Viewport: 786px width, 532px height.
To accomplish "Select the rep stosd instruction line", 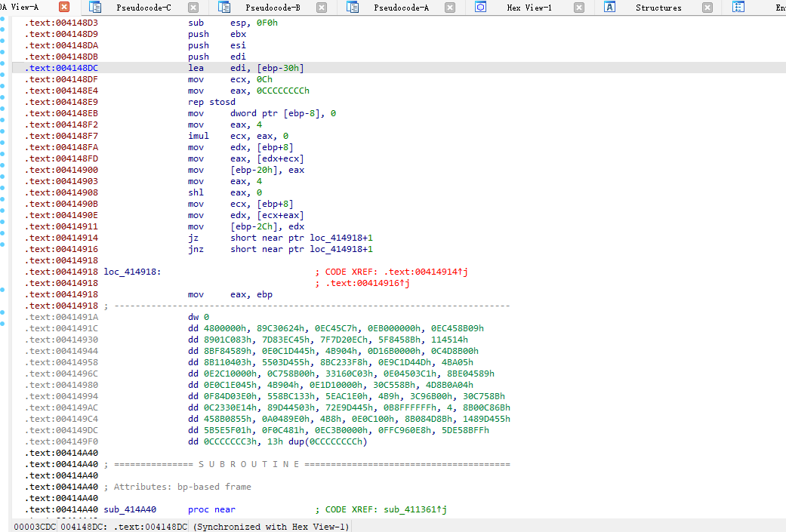I will point(211,102).
